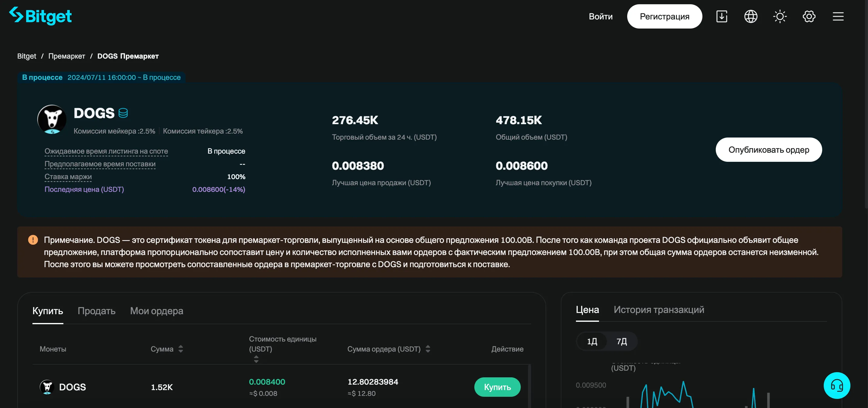868x408 pixels.
Task: Click the Bitget logo
Action: [40, 16]
